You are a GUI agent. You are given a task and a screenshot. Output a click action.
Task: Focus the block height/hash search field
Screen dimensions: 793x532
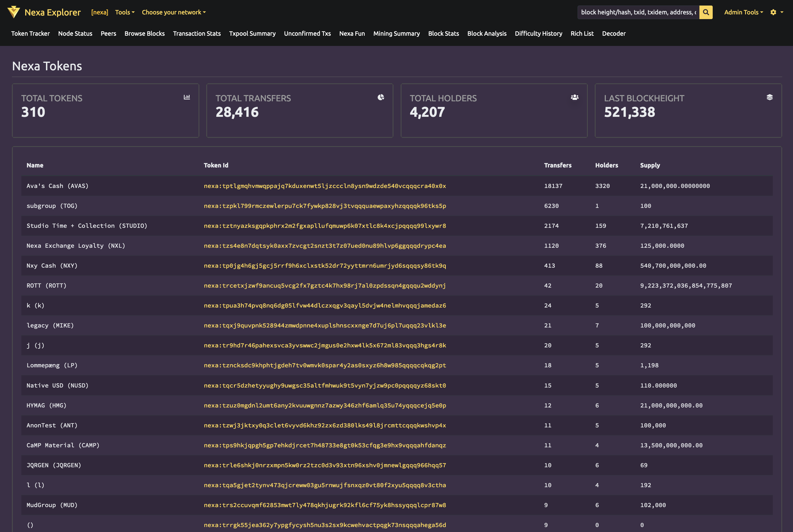[638, 12]
